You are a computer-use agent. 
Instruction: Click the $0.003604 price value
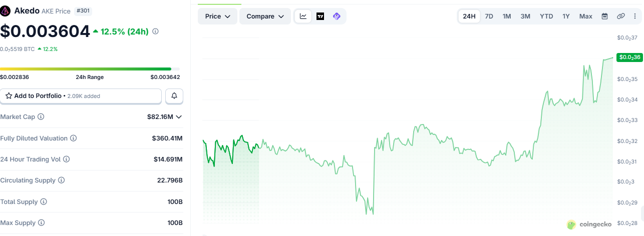tap(45, 31)
